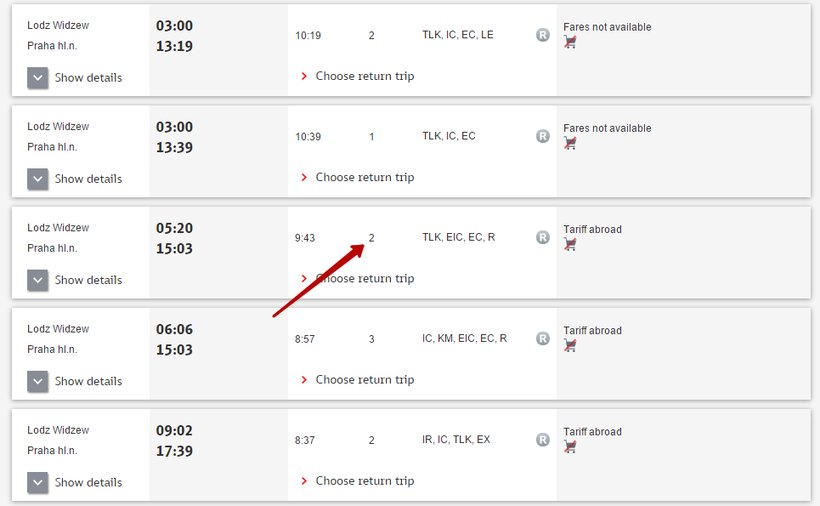Choose return trip for 10:39 duration journey

coord(364,177)
